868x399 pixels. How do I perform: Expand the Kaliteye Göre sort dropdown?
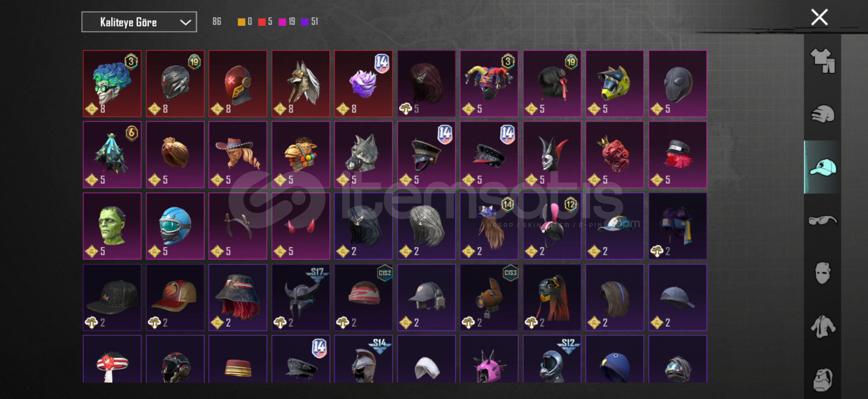click(x=139, y=22)
